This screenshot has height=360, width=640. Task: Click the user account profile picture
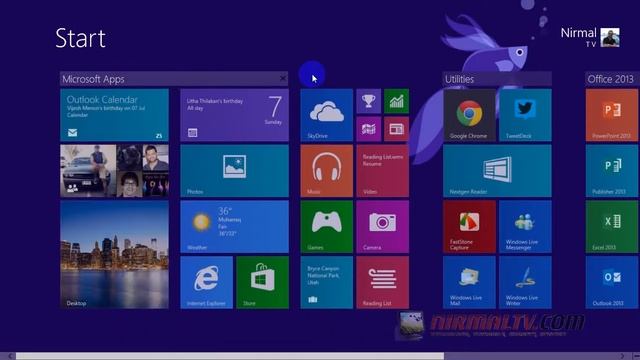(610, 38)
